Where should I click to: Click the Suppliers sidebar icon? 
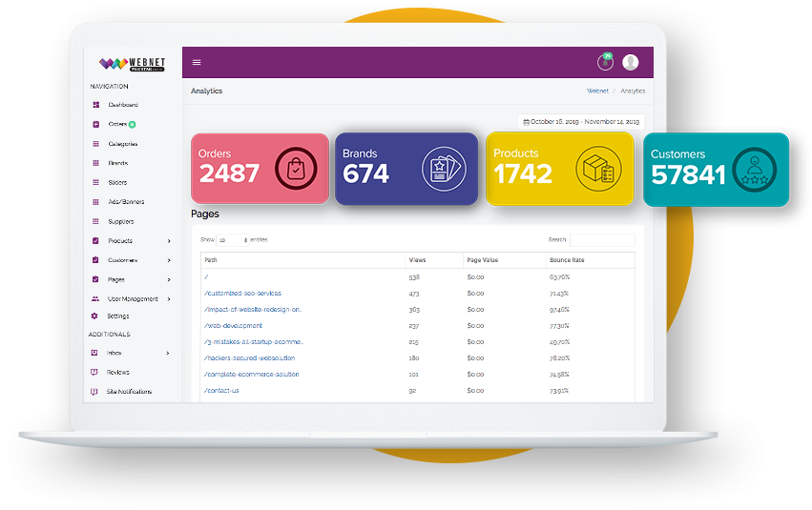pyautogui.click(x=95, y=221)
